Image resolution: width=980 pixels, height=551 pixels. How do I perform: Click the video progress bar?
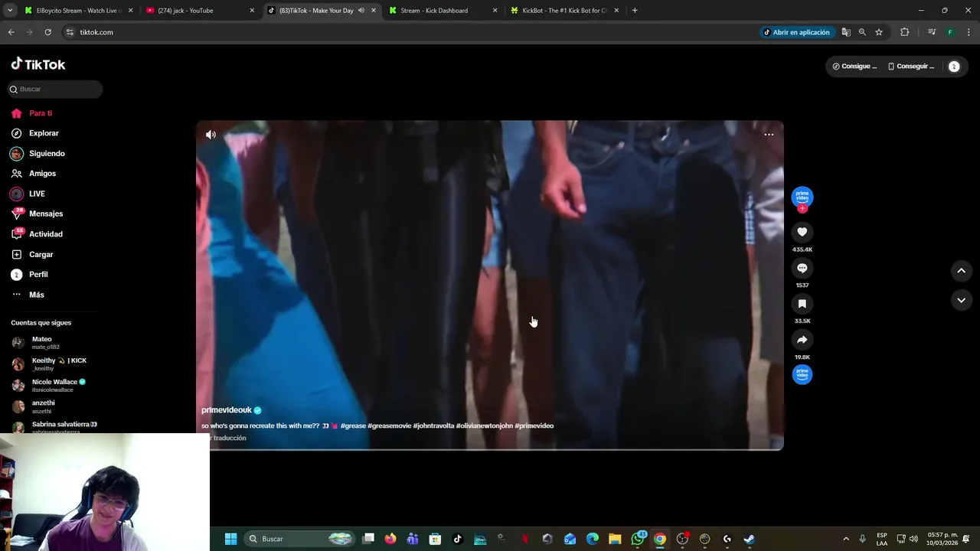[x=490, y=449]
